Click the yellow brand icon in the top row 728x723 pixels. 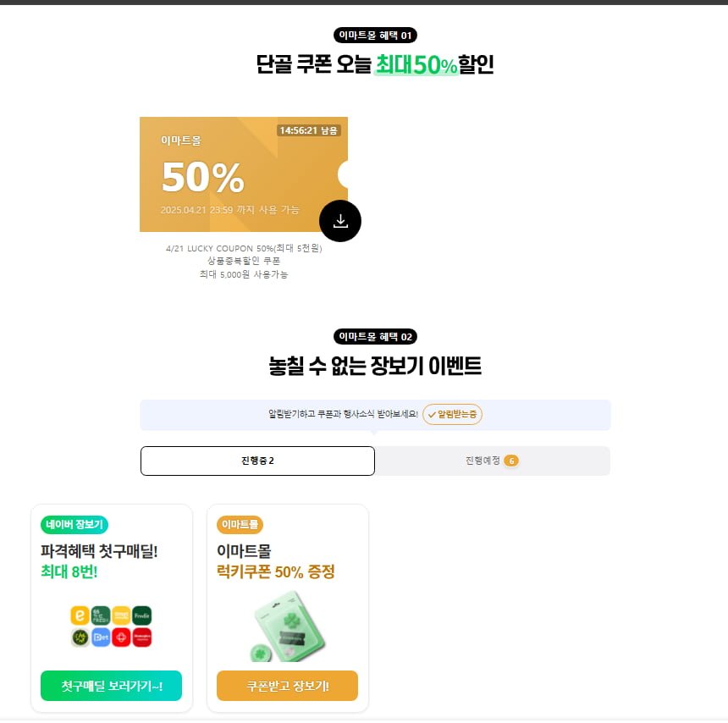coord(121,615)
